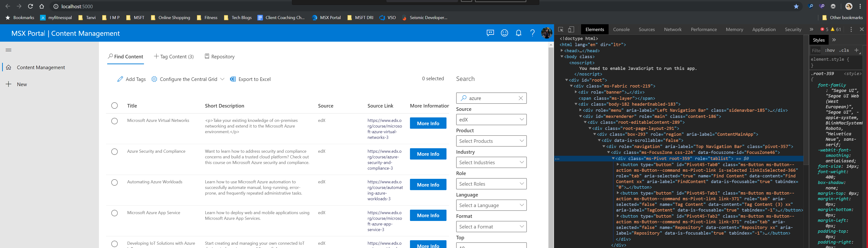Select the Microsoft Azure Virtual Networks row
The image size is (868, 248).
pos(115,121)
